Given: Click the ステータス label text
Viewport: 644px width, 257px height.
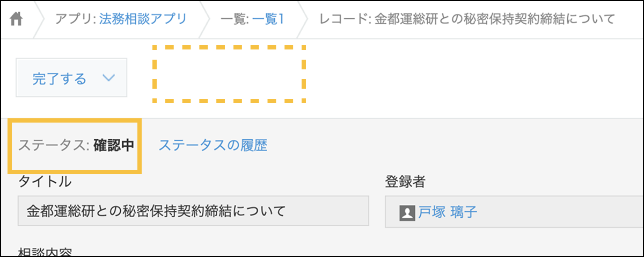Looking at the screenshot, I should 53,146.
